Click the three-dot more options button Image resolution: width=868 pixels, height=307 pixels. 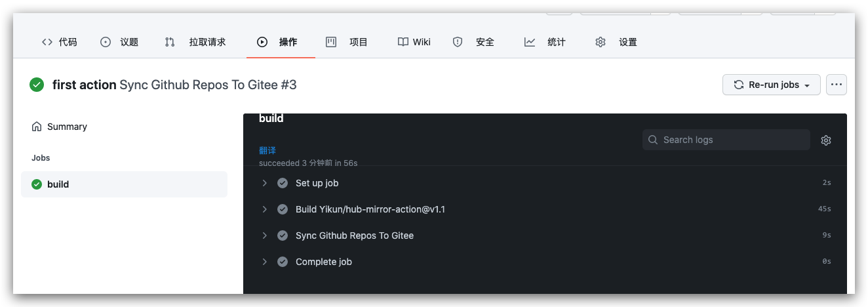click(x=837, y=85)
